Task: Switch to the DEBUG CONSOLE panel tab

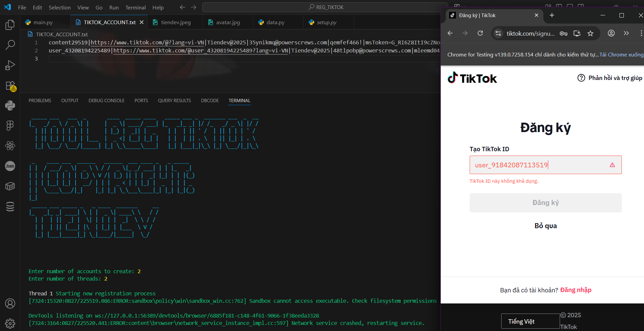Action: (106, 100)
